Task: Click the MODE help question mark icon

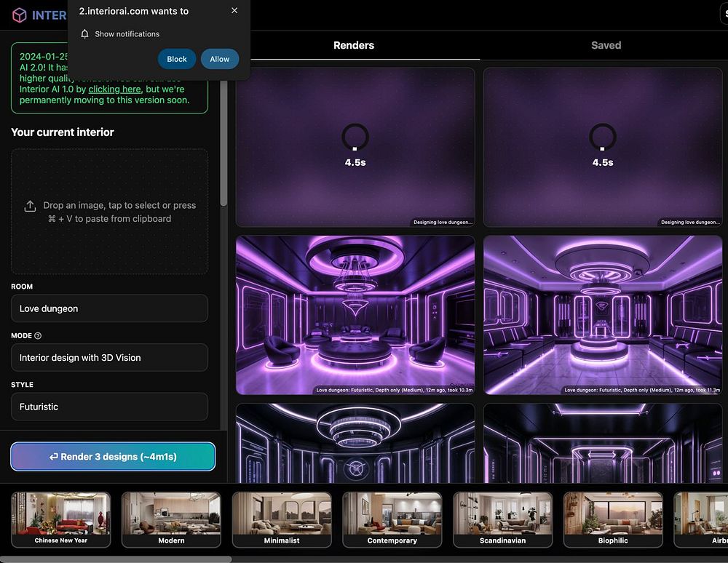Action: click(x=38, y=336)
